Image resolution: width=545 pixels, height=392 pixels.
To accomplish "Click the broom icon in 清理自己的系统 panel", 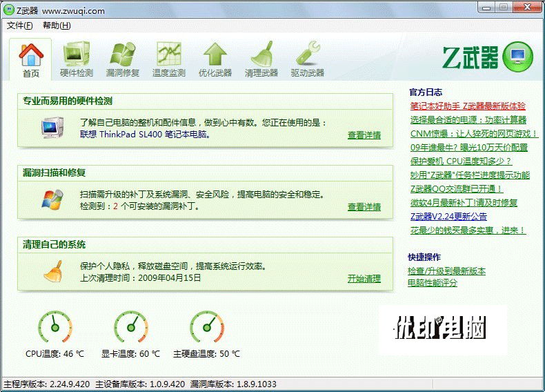I will point(53,271).
